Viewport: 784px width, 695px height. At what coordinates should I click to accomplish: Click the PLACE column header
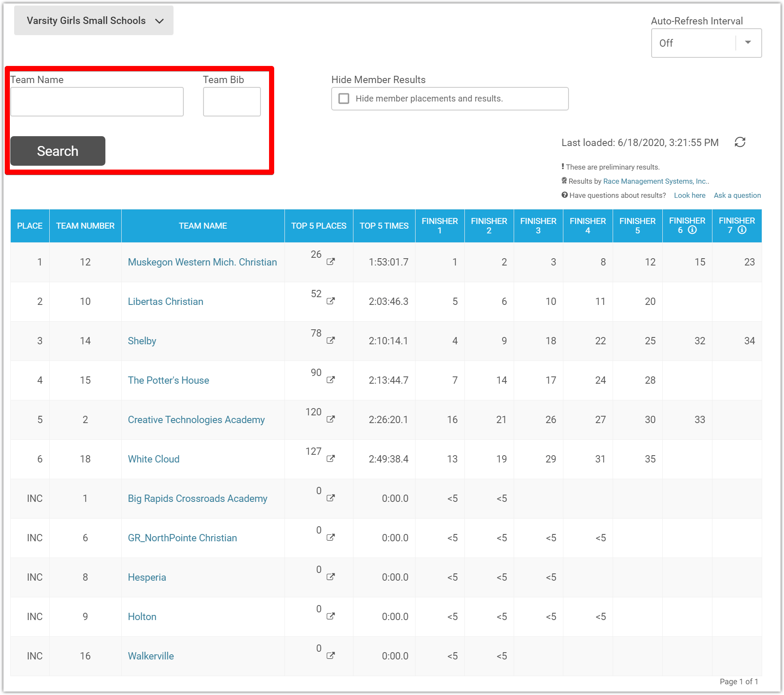tap(30, 226)
